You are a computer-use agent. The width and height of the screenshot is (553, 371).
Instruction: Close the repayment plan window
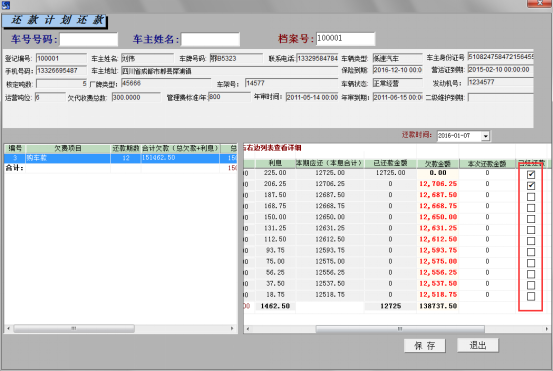[x=540, y=3]
